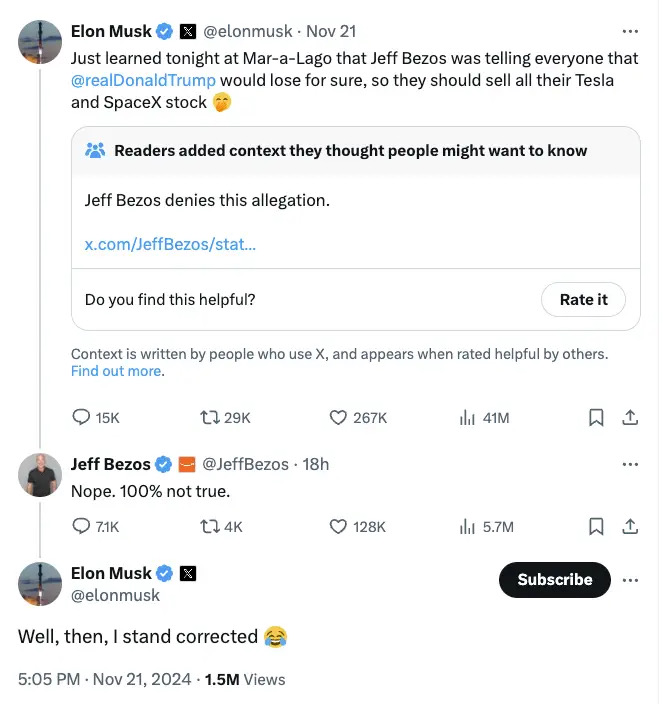This screenshot has height=704, width=663.
Task: Open Jeff Bezos's profile picture
Action: (40, 476)
